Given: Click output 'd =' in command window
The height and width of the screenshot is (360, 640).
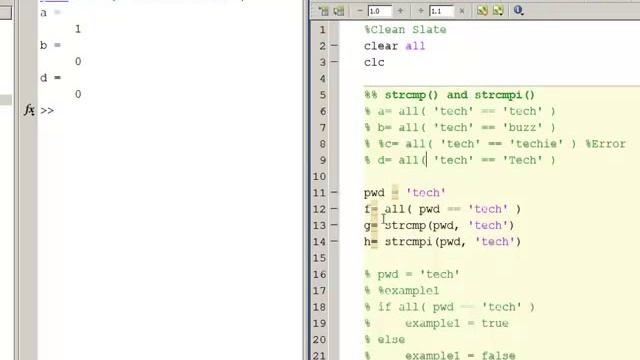Looking at the screenshot, I should (x=50, y=78).
